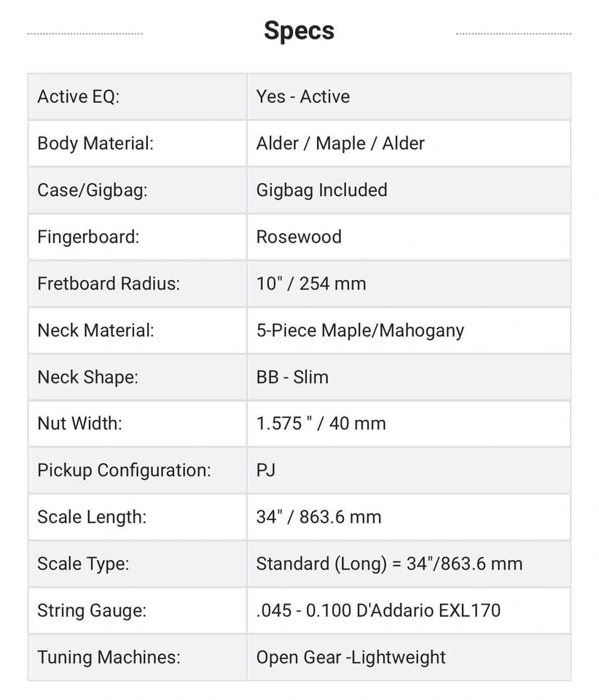Select the 'Open Gear -Lightweight' value

click(351, 657)
